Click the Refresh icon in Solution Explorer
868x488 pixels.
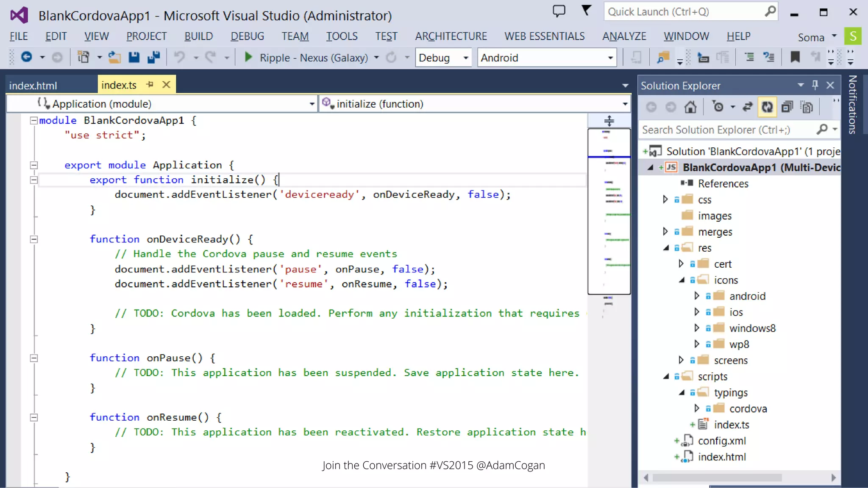767,107
